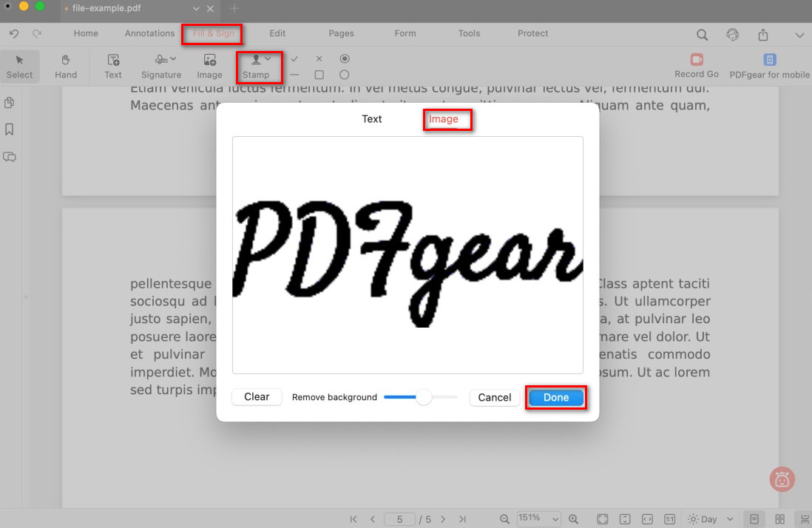Expand the top-right toolbar chevron

click(799, 35)
